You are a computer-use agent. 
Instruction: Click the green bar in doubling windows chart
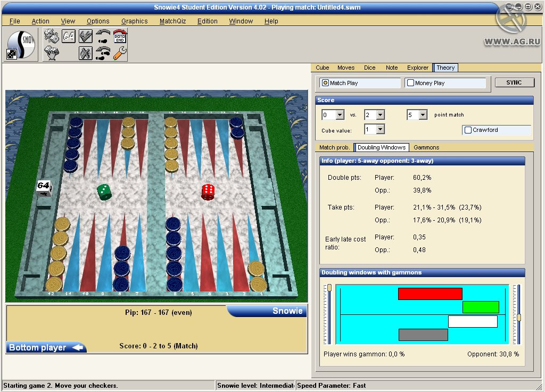click(x=481, y=307)
